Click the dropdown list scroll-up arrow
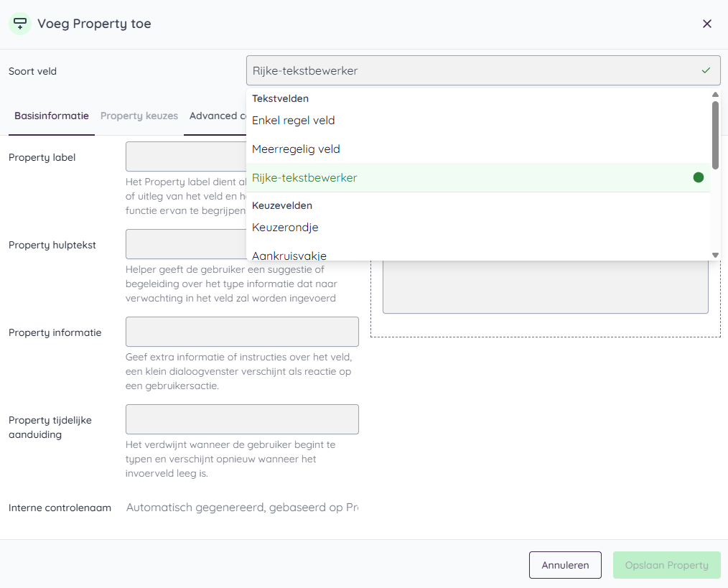Screen dimensions: 728x588 pyautogui.click(x=715, y=95)
